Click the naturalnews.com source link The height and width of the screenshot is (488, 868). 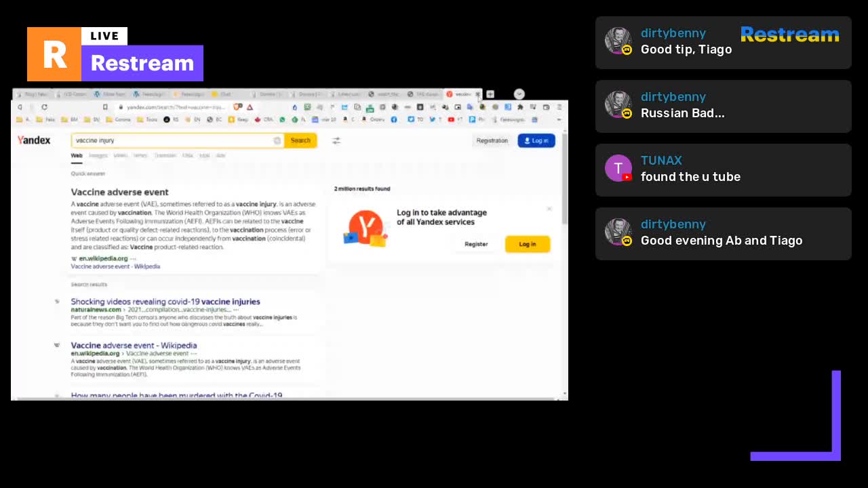tap(96, 310)
